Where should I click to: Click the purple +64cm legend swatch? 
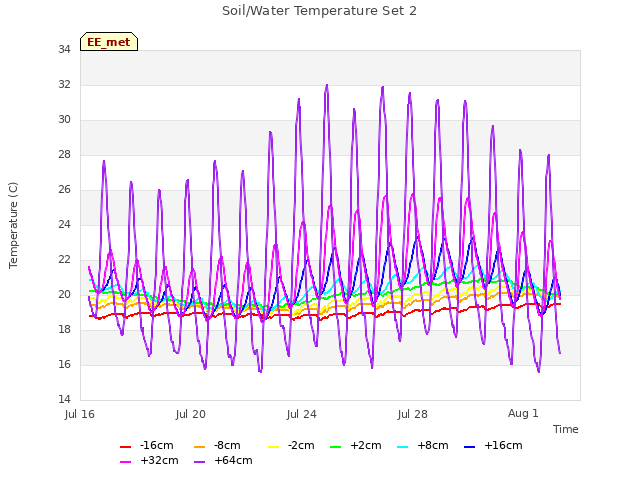pyautogui.click(x=200, y=462)
